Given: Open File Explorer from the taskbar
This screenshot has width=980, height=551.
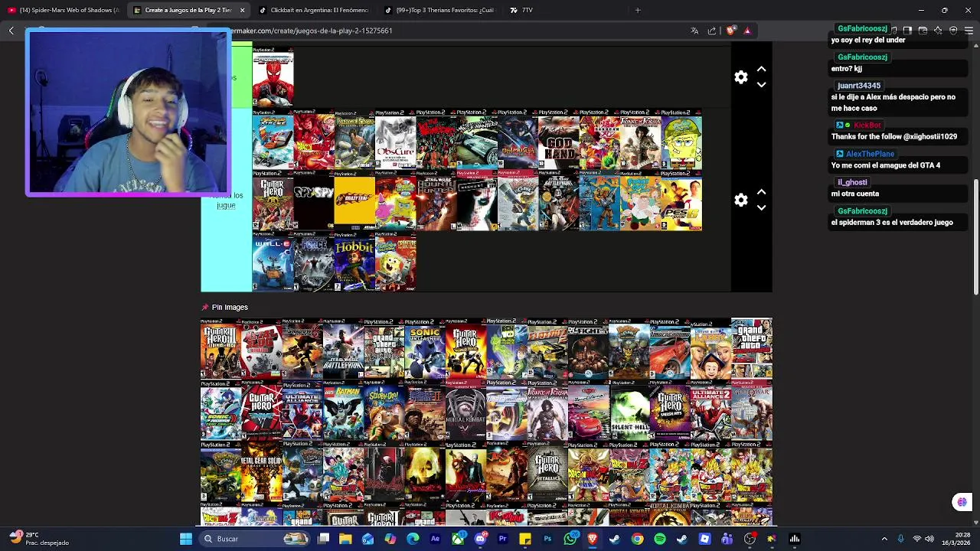Looking at the screenshot, I should (345, 539).
